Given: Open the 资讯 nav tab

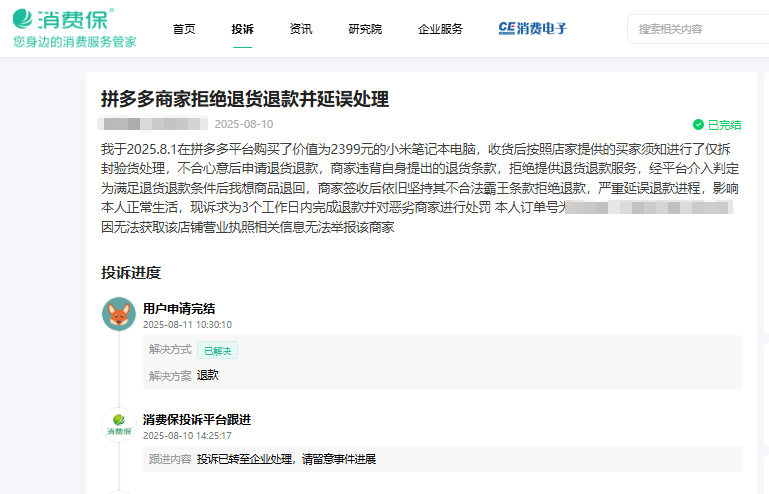Looking at the screenshot, I should (301, 29).
